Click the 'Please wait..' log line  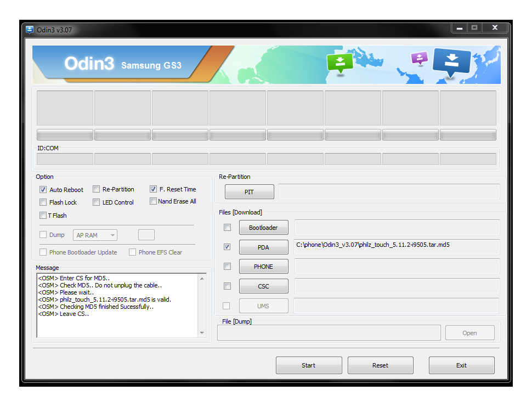click(x=66, y=292)
